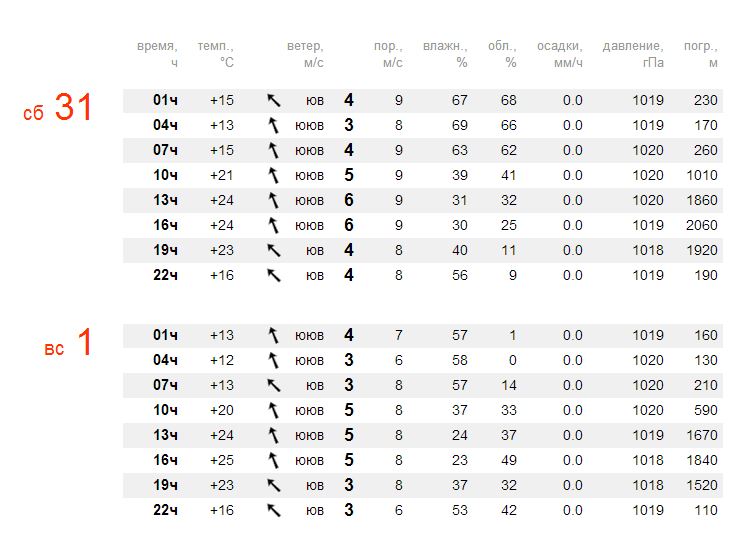Click wind arrow icon for Sunday 16ч row

[x=274, y=460]
